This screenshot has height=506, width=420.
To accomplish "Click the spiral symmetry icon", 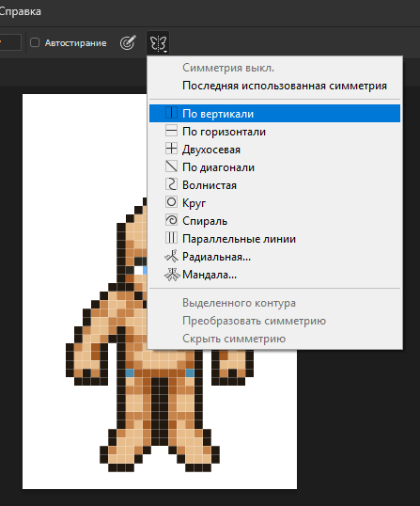I will (x=171, y=220).
